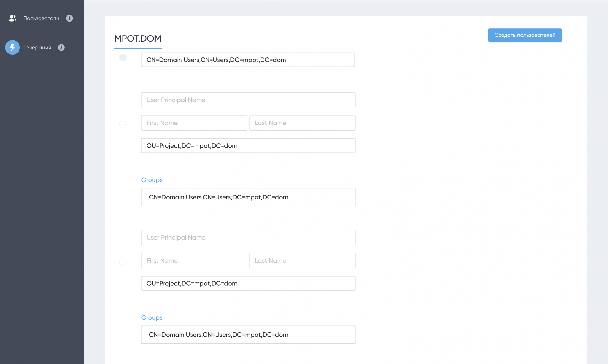Focus the top Domain Users group field
This screenshot has width=608, height=364.
[248, 60]
